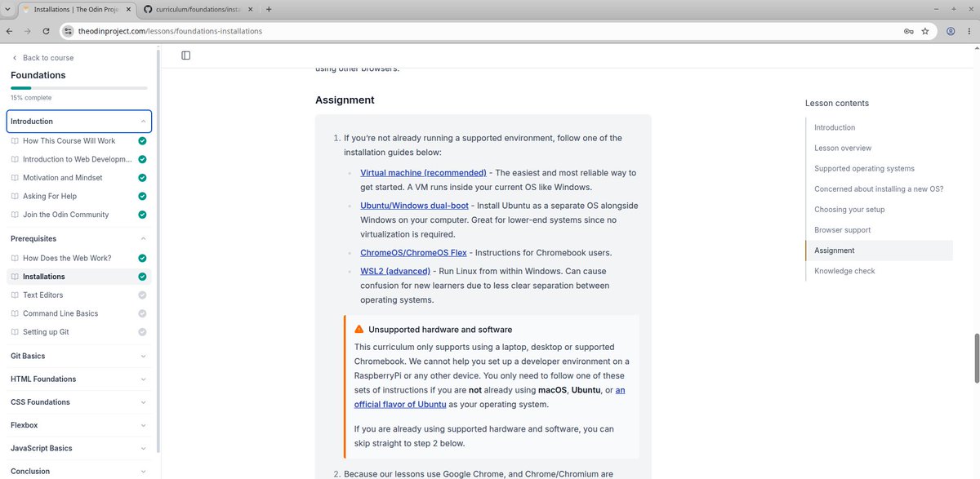Expand the HTML Foundations section

(79, 379)
